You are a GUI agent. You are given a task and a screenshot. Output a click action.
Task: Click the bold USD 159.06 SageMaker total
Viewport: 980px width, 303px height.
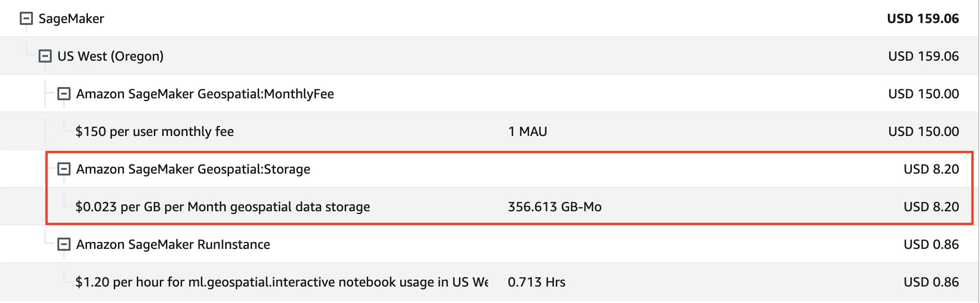point(923,19)
